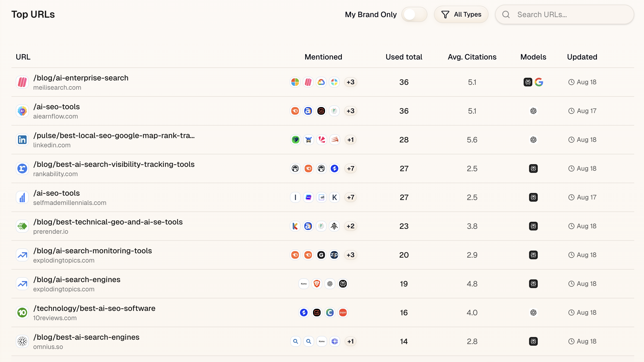Viewport: 644px width, 362px height.
Task: Click the omnius.so site favicon
Action: coord(22,341)
